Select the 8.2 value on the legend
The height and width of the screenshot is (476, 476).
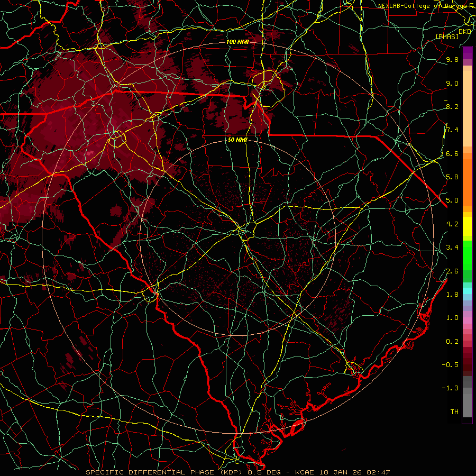click(452, 106)
